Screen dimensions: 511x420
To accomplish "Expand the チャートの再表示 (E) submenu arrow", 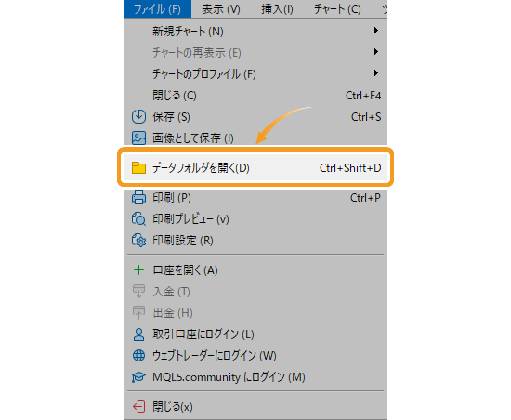I will pyautogui.click(x=376, y=52).
